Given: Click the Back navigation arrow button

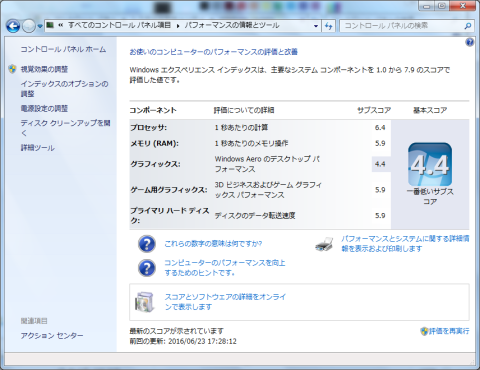Looking at the screenshot, I should pyautogui.click(x=13, y=26).
